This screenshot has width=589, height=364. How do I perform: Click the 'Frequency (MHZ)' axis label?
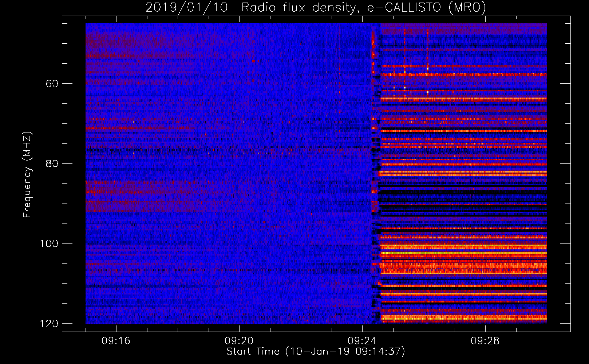tap(27, 175)
